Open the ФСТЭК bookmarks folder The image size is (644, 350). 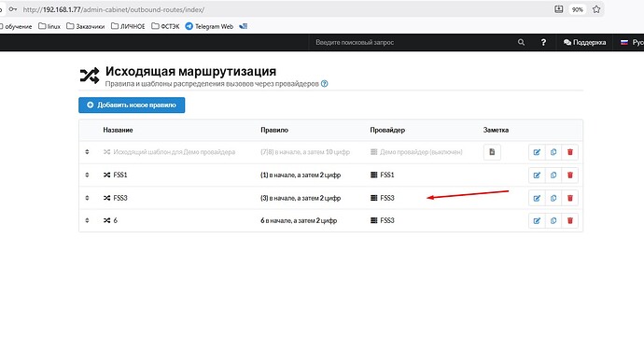coord(165,26)
